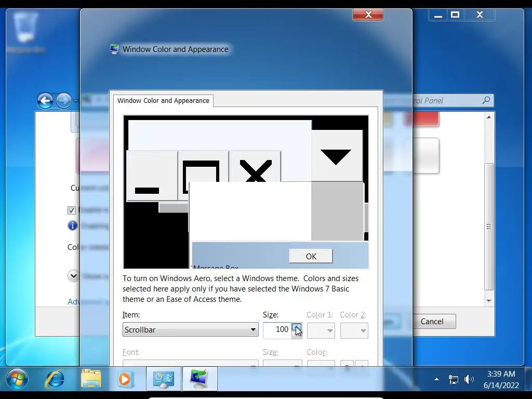Click the preview close X button
This screenshot has width=532, height=399.
(255, 167)
